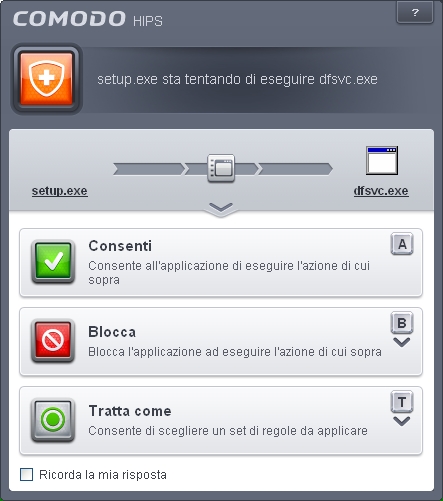Expand the Tratta come options arrow
This screenshot has height=501, width=443.
402,421
